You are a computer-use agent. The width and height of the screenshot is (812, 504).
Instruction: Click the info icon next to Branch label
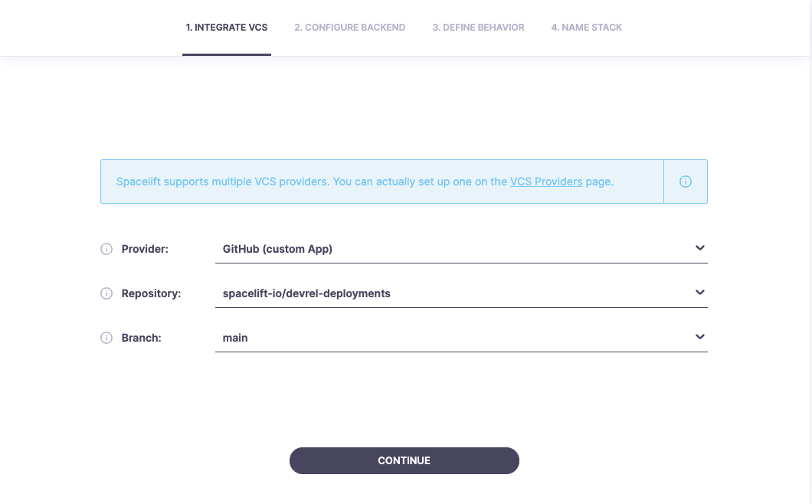pos(106,337)
